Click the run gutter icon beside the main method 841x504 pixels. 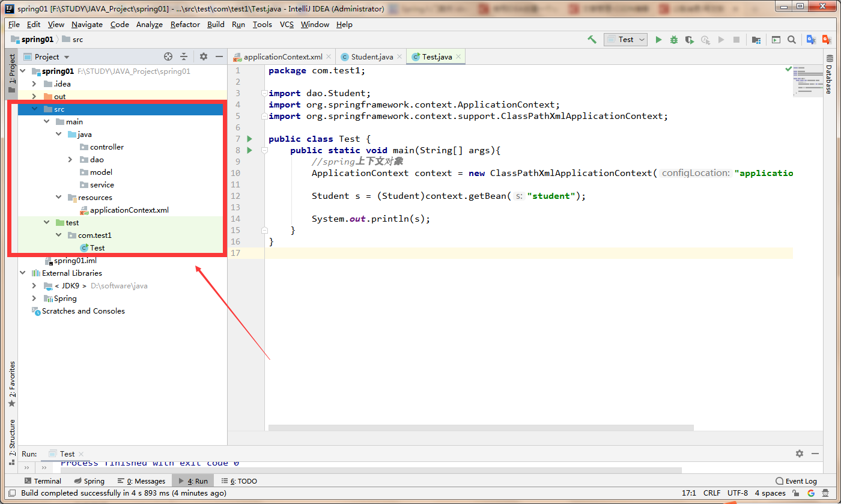click(x=250, y=150)
